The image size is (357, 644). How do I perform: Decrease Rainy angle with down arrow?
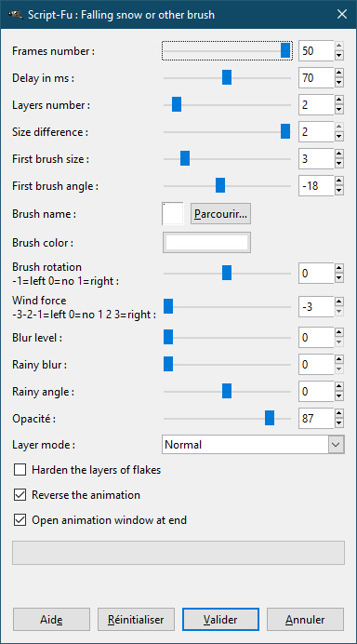pos(339,396)
